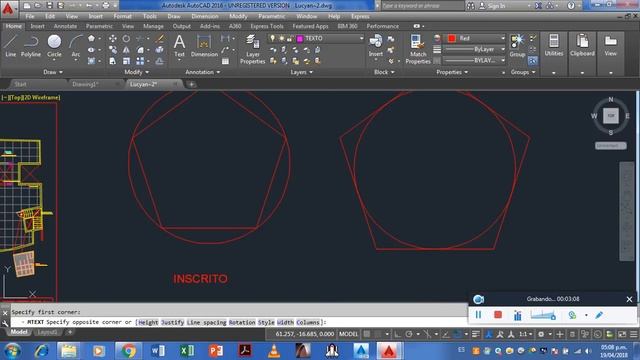This screenshot has height=360, width=640.
Task: Expand the Block panel
Action: click(x=384, y=72)
